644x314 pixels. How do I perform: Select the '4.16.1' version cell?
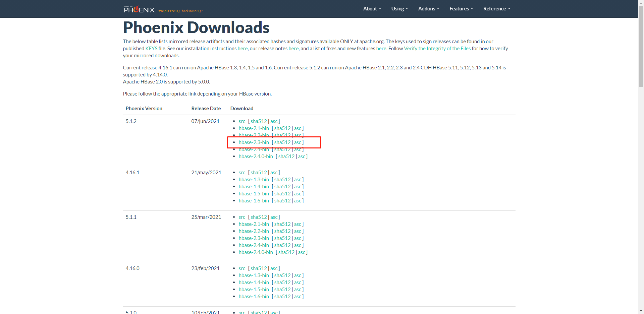(132, 173)
